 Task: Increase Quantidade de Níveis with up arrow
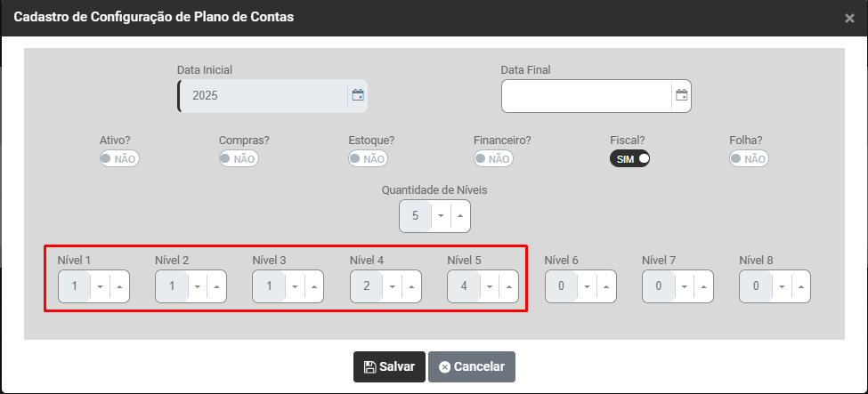pos(459,216)
